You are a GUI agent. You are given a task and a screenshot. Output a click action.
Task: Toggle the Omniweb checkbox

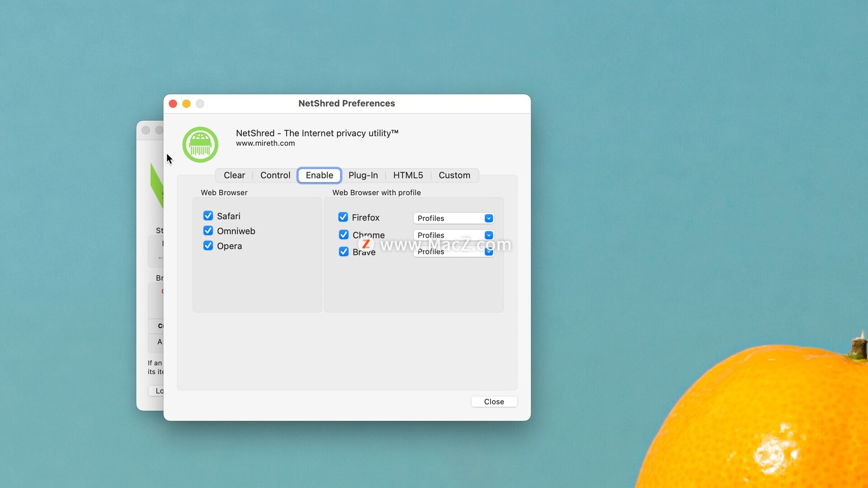(x=208, y=230)
